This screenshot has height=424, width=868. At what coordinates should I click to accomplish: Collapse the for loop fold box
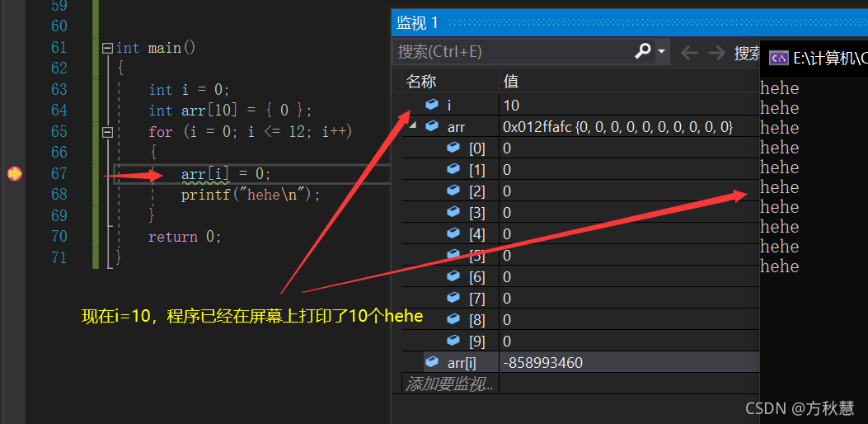(x=108, y=132)
